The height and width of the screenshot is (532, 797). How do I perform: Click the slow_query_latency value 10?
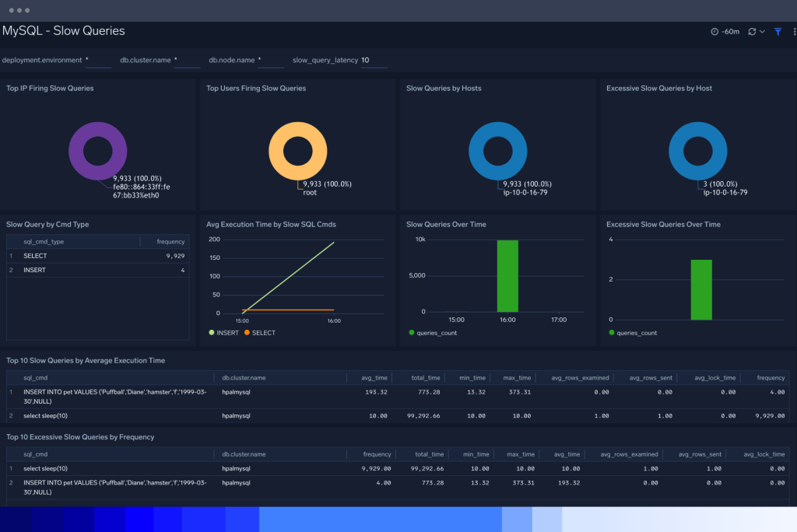click(363, 60)
